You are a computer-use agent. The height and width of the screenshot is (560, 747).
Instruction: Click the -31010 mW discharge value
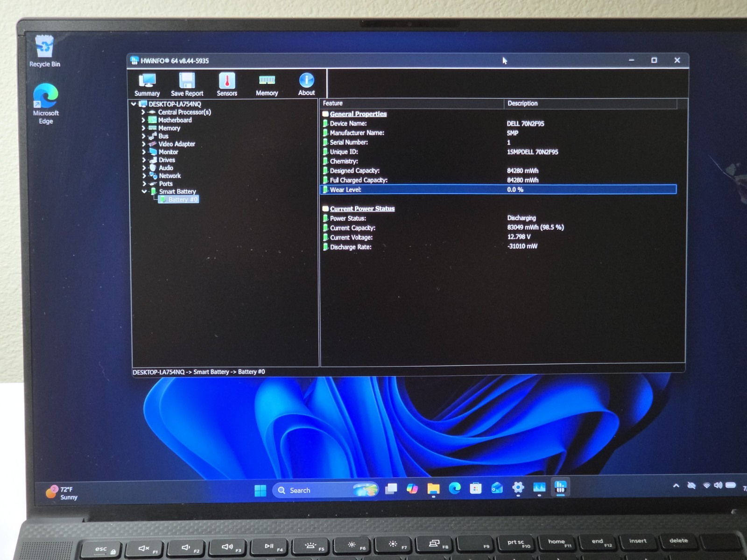tap(522, 246)
